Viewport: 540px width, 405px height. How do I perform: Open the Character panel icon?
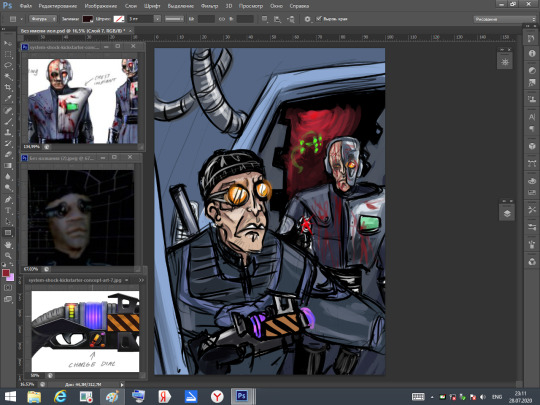point(532,117)
